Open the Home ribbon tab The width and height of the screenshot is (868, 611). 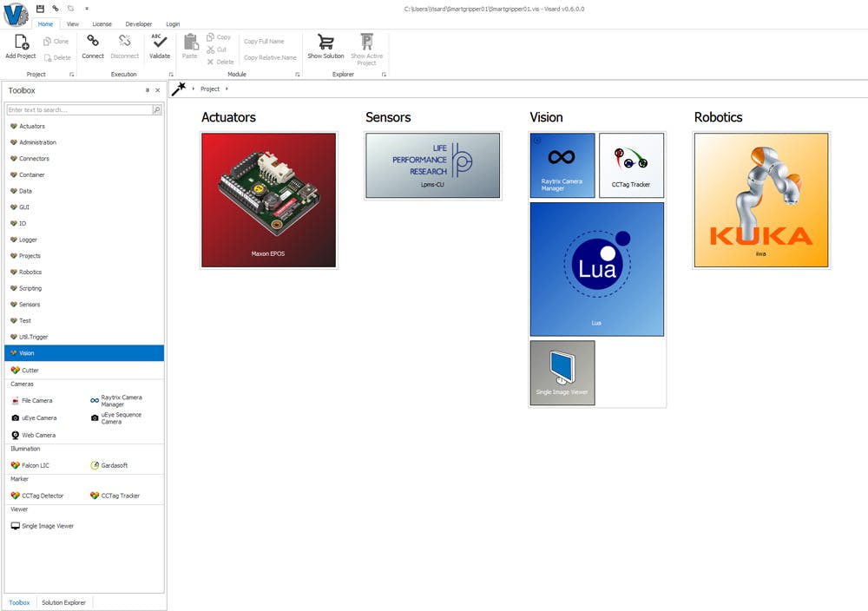click(45, 23)
